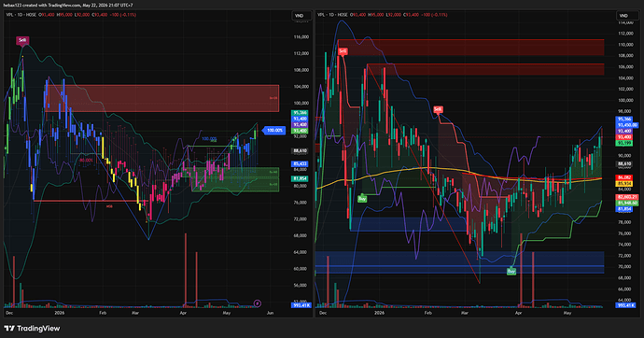644x338 pixels.
Task: Click 116,000 on left price axis
Action: (x=301, y=37)
